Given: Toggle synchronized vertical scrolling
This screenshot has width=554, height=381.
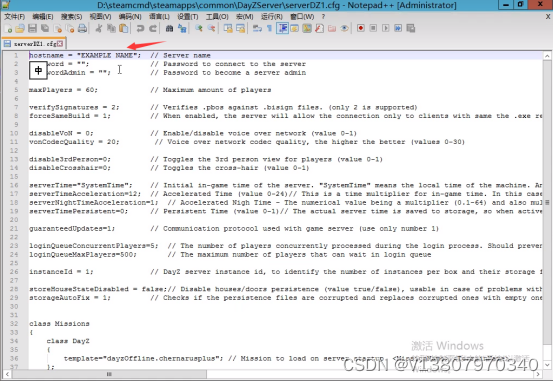Looking at the screenshot, I should (228, 29).
